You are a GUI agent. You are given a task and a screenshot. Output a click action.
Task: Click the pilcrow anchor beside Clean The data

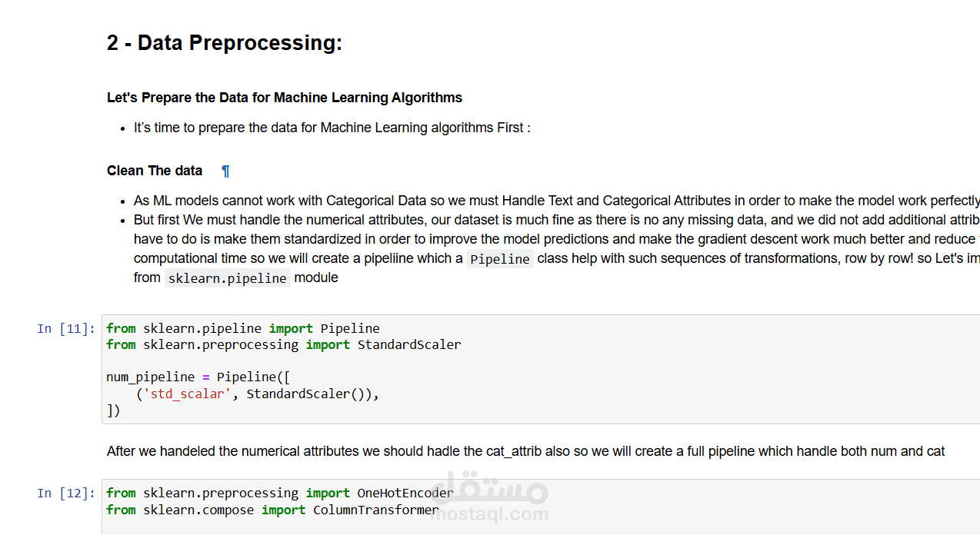[225, 171]
